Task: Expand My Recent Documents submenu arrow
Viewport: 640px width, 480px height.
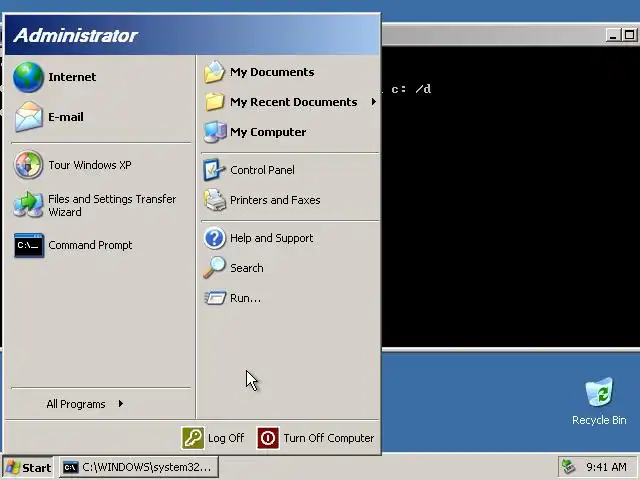Action: [x=373, y=102]
